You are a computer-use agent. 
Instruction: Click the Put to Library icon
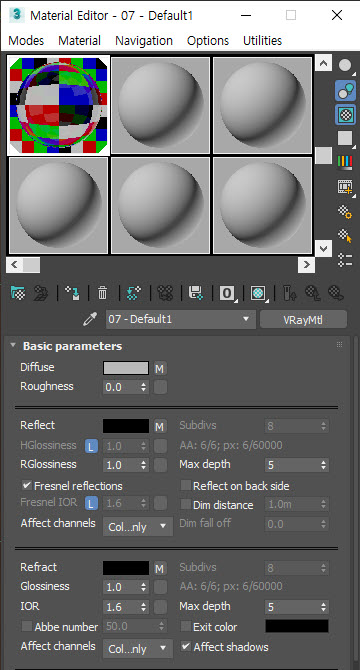196,293
